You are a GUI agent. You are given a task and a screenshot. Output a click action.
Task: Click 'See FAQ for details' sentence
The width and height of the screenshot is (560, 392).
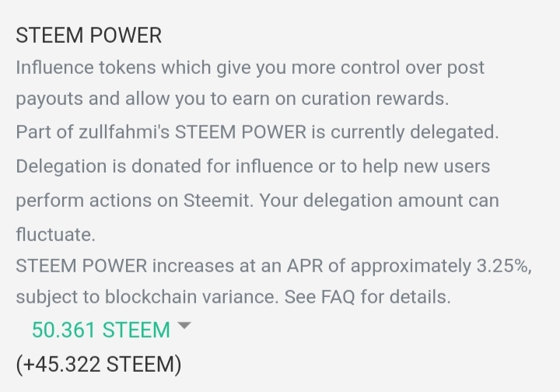(x=367, y=297)
